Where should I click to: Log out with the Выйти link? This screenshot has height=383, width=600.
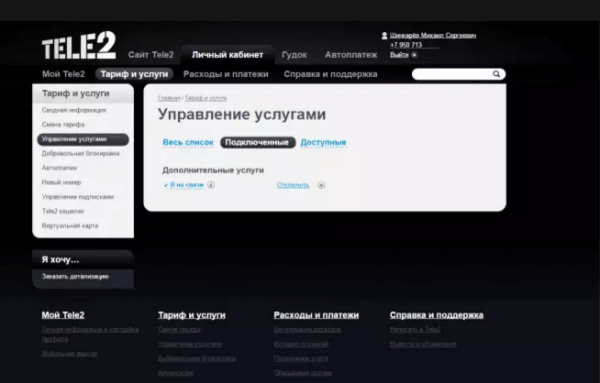click(x=399, y=55)
